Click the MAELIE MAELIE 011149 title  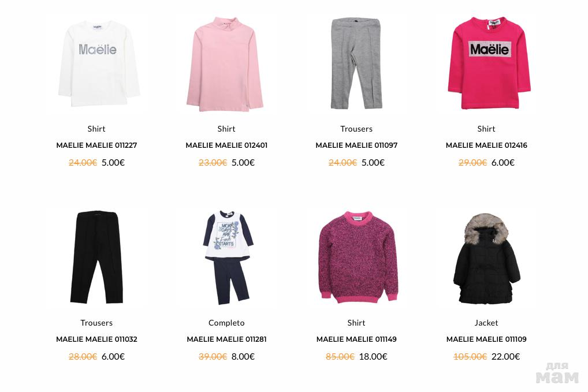tap(356, 339)
